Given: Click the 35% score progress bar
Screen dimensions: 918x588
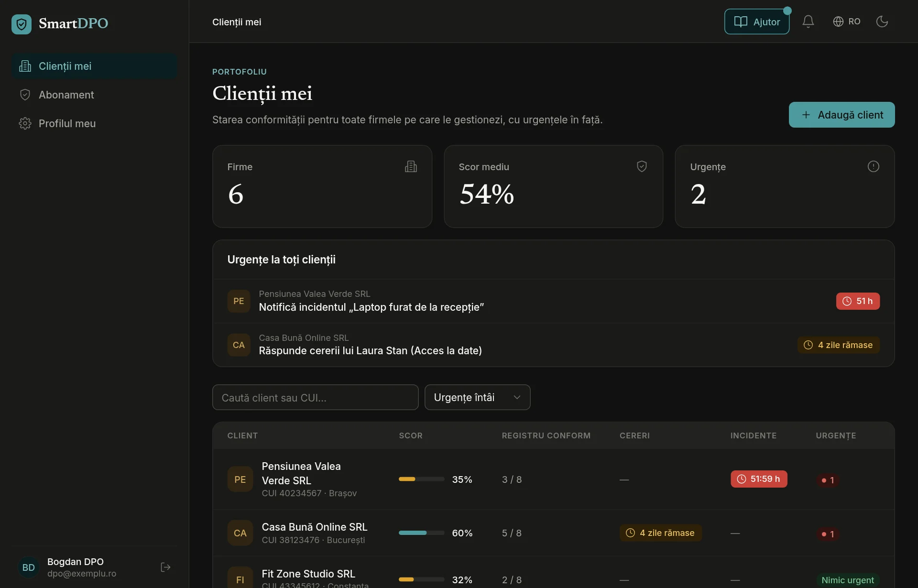Looking at the screenshot, I should pyautogui.click(x=421, y=479).
